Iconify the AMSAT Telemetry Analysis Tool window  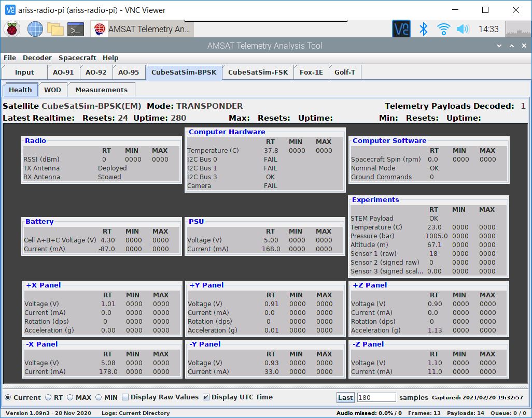point(499,46)
